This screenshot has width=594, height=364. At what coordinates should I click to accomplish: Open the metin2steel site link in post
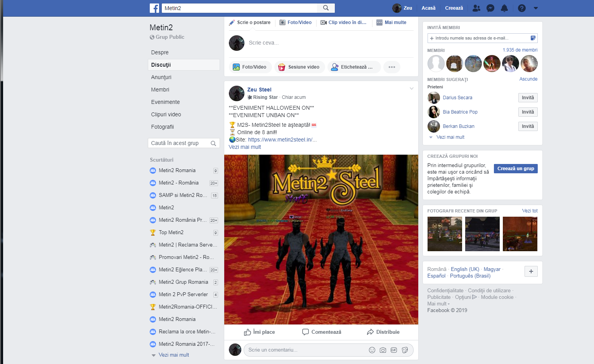[x=282, y=140]
